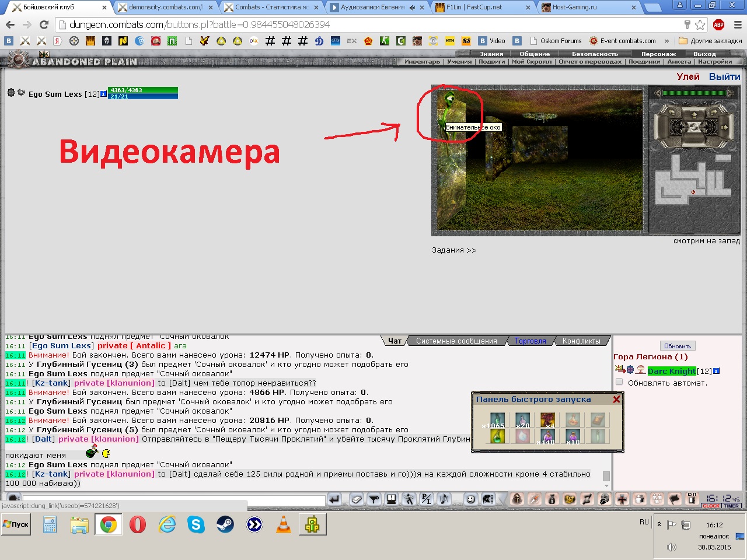
Task: Open Настройки submenu link
Action: pos(715,61)
